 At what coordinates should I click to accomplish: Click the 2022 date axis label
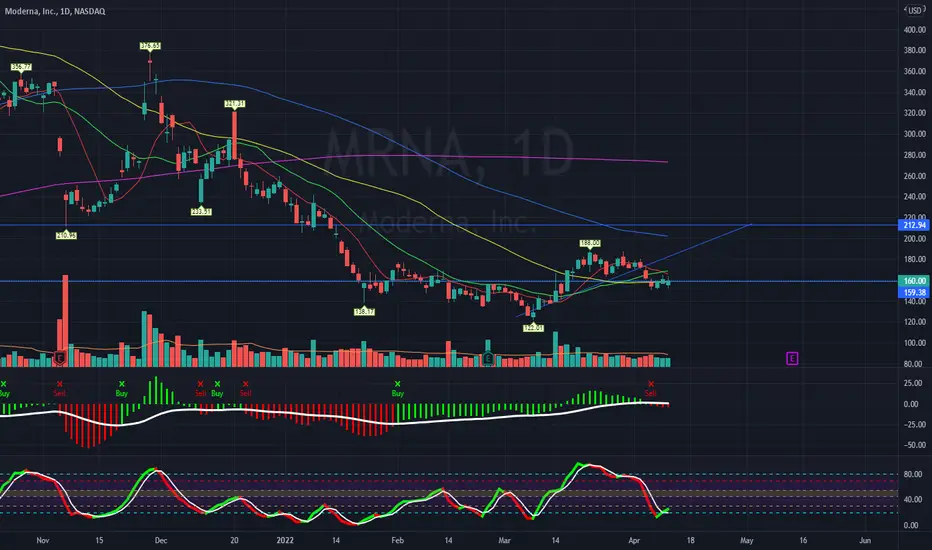285,540
